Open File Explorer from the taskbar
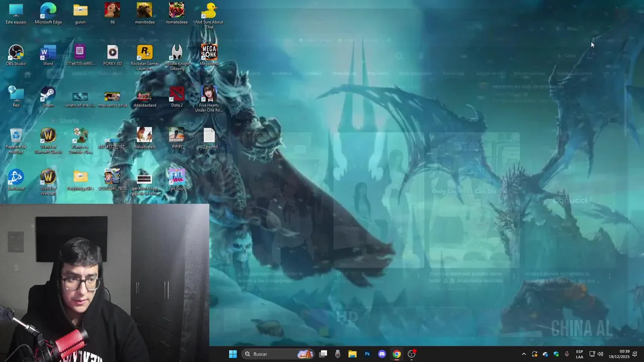The image size is (644, 362). point(352,354)
